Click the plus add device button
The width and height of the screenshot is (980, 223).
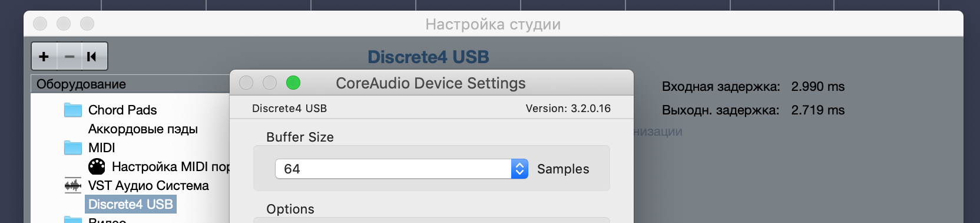44,57
